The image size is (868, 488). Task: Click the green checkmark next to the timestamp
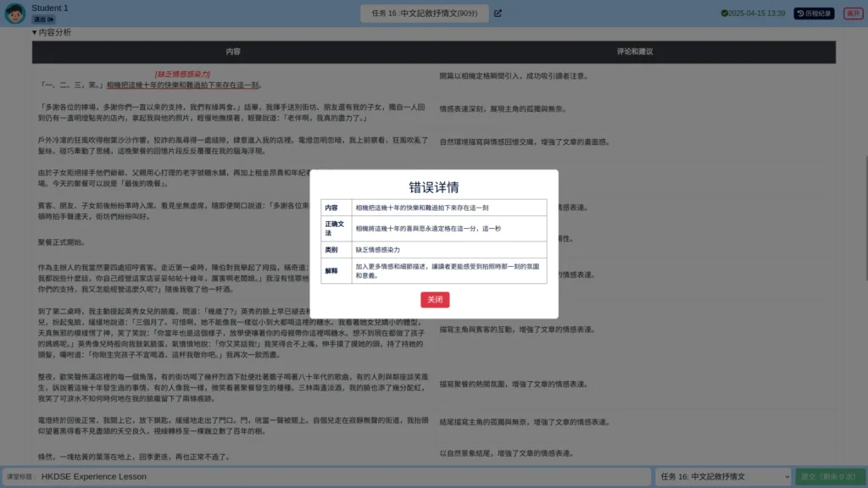pos(724,14)
